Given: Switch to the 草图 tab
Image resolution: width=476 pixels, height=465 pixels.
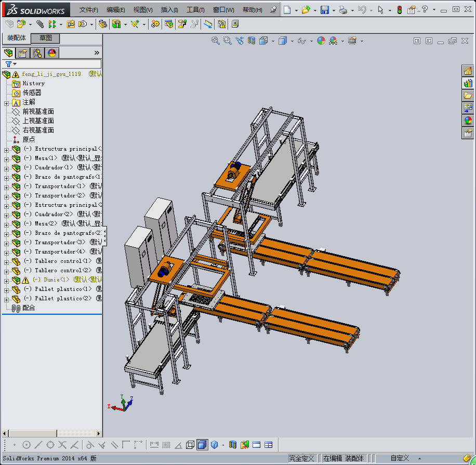Looking at the screenshot, I should coord(46,38).
